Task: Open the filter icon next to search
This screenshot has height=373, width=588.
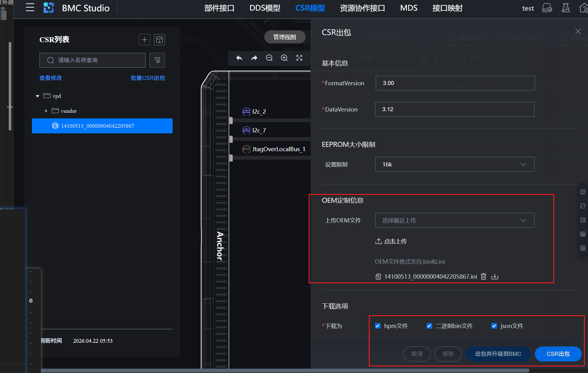Action: click(x=157, y=60)
